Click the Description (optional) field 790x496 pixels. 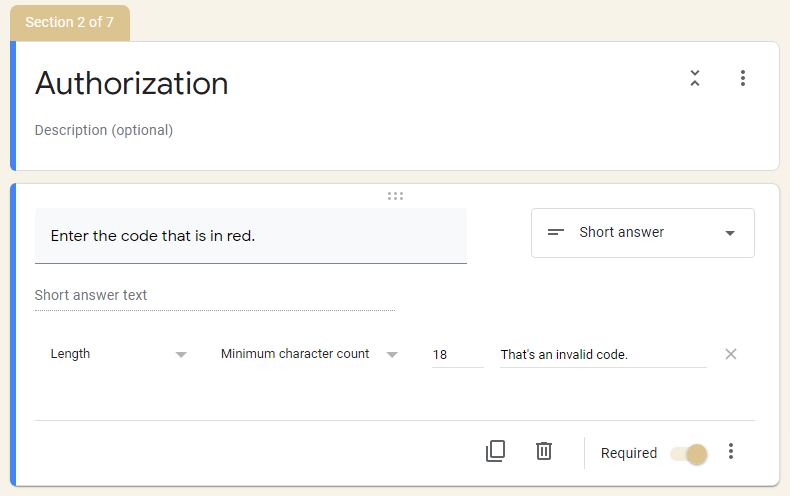click(x=104, y=131)
